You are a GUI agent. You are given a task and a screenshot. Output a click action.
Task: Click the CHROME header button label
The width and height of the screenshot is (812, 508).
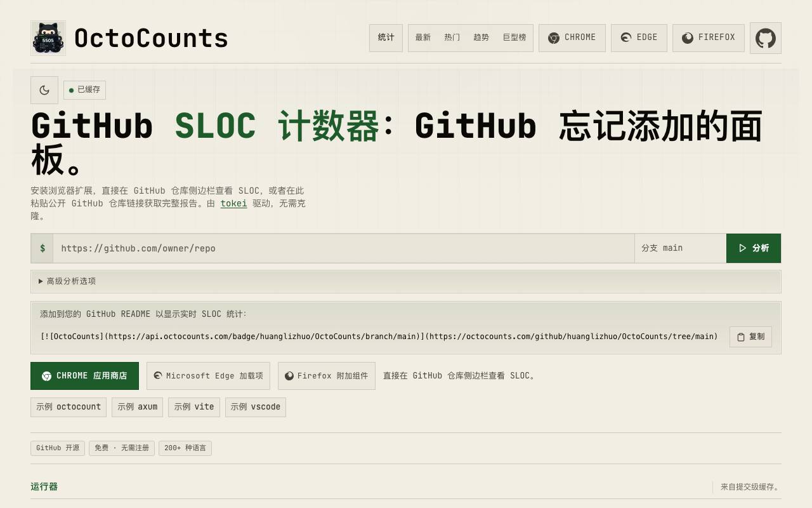580,37
